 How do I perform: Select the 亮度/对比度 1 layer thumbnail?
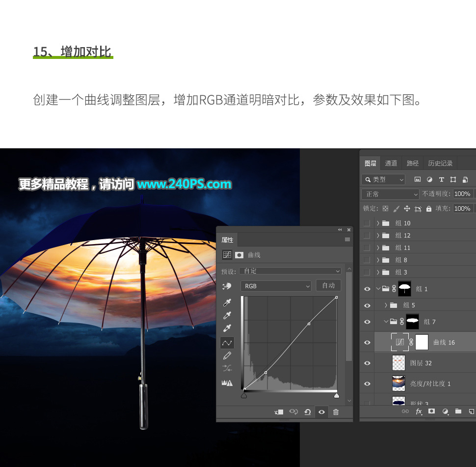pos(398,384)
